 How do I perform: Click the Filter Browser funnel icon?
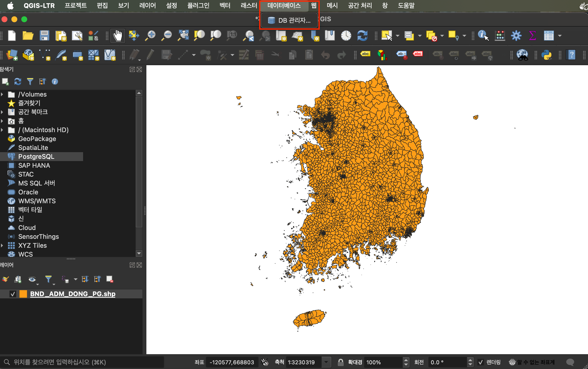tap(30, 82)
